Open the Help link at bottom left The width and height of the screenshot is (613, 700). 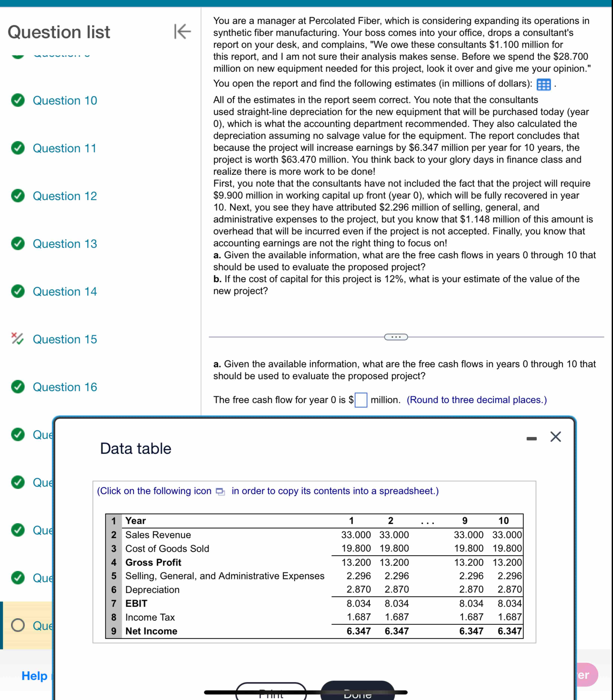pos(34,675)
